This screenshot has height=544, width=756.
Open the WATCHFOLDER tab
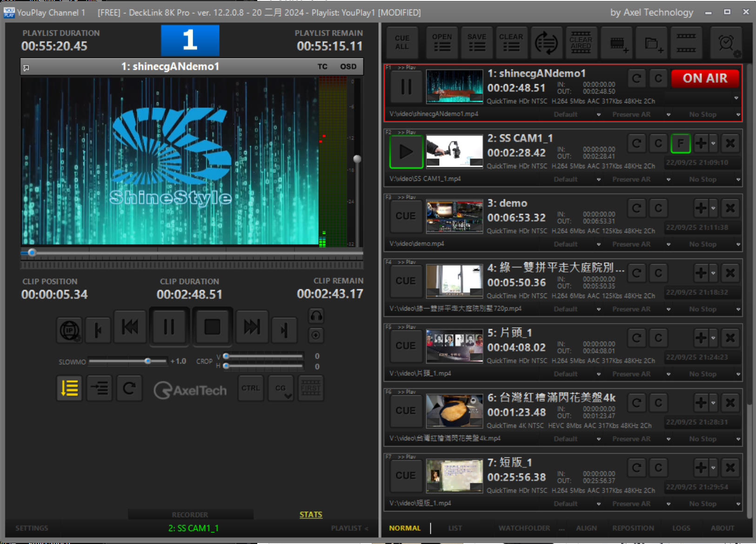524,528
